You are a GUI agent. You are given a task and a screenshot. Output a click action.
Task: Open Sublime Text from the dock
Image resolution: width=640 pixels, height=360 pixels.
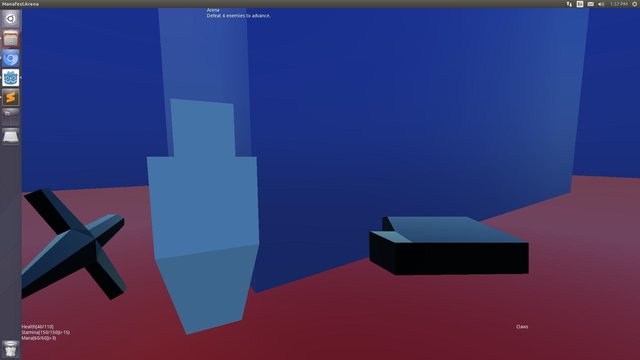(11, 97)
